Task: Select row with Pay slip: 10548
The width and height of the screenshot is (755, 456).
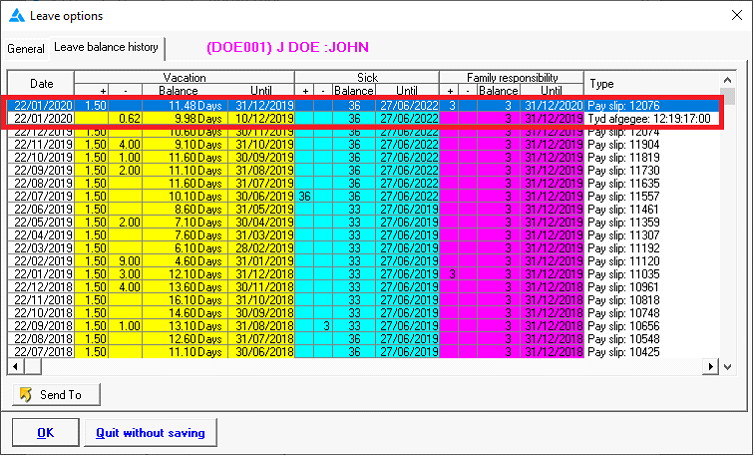Action: (364, 339)
